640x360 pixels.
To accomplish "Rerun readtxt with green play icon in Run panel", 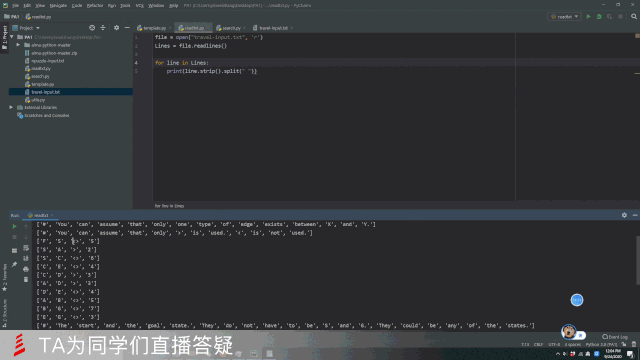I will (x=14, y=226).
